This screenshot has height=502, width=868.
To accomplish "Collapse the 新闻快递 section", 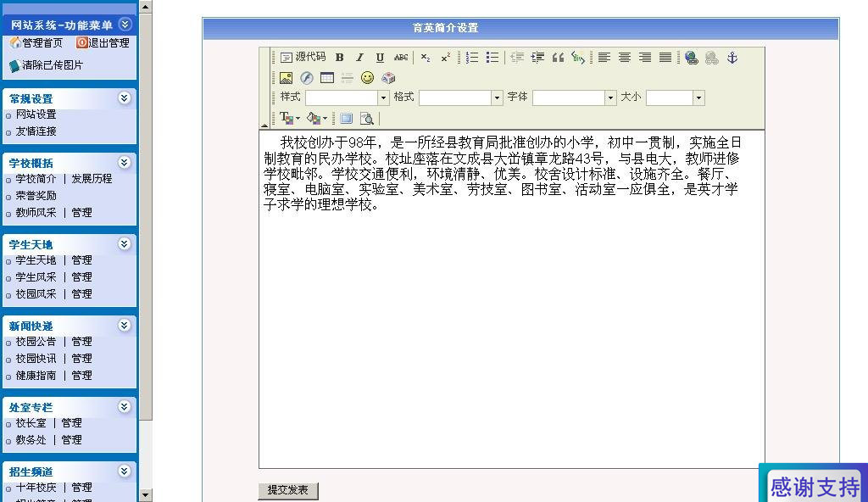I will point(125,326).
